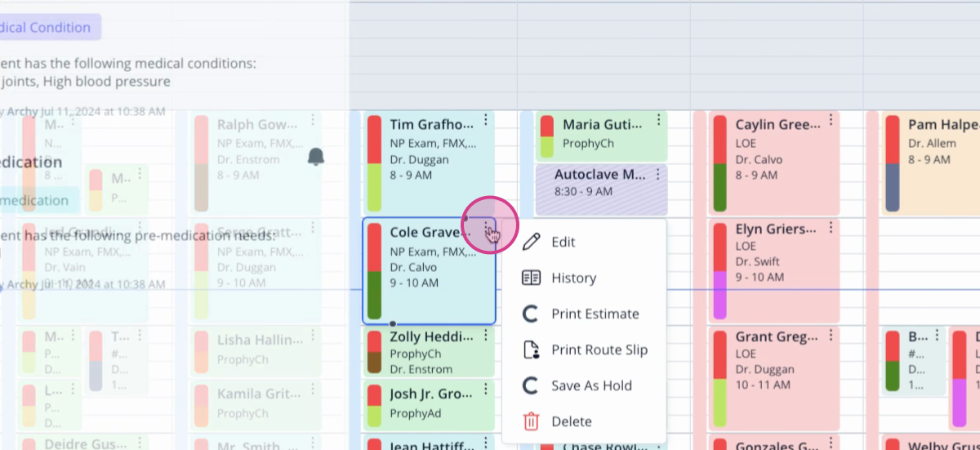This screenshot has height=450, width=980.
Task: Select Elyn Griers LOE appointment
Action: [773, 270]
